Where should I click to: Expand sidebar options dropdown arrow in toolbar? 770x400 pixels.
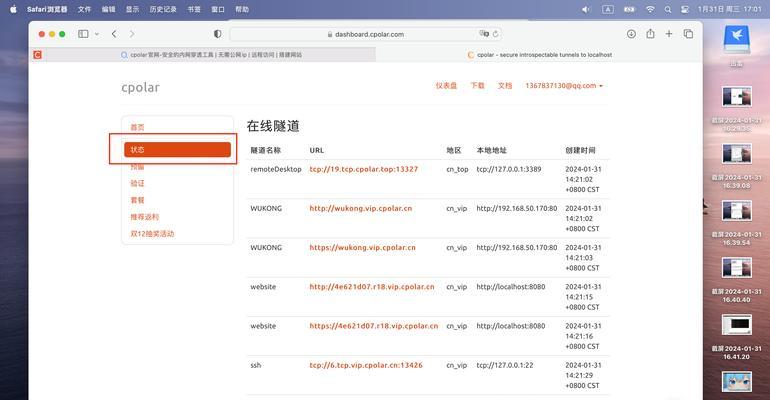(x=97, y=34)
